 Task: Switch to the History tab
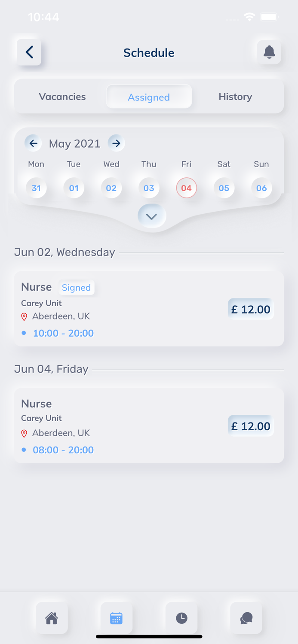(235, 97)
